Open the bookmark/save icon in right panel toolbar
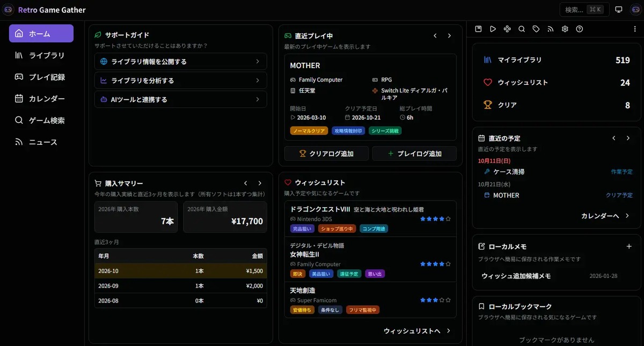 [478, 29]
